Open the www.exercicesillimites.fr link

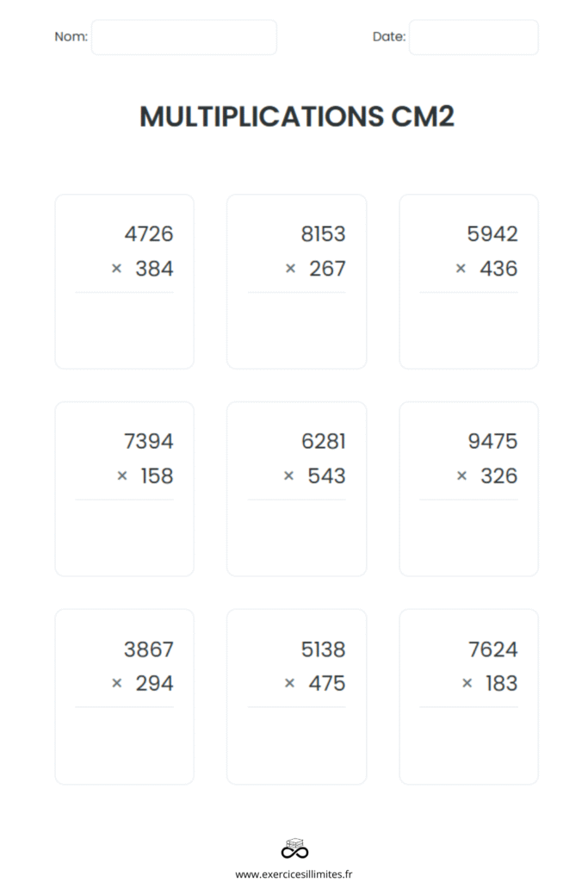pos(294,874)
